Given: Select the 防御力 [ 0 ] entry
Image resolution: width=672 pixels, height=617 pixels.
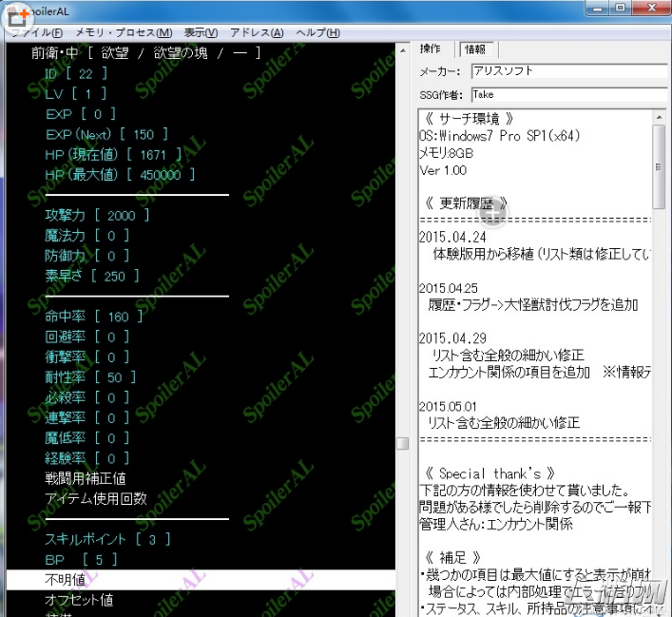Looking at the screenshot, I should pos(87,256).
